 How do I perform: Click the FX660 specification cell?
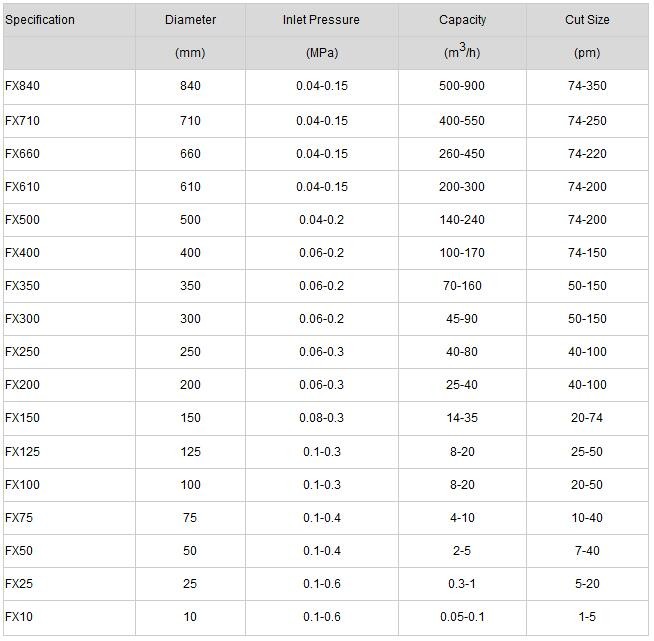(x=22, y=154)
